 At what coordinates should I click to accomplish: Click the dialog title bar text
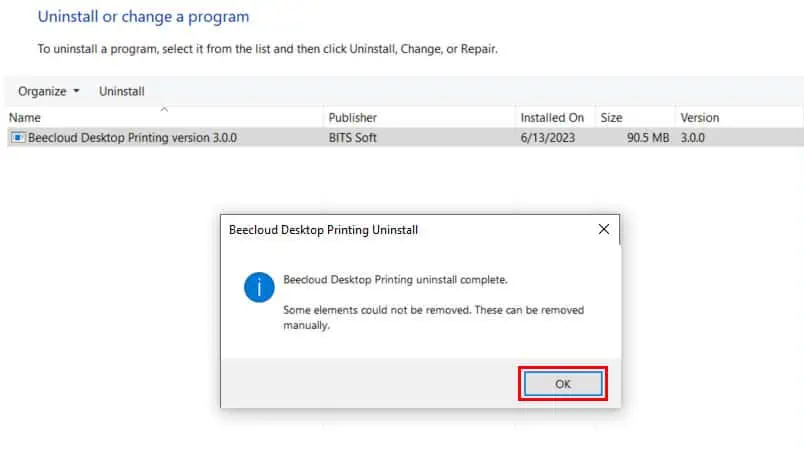tap(324, 230)
